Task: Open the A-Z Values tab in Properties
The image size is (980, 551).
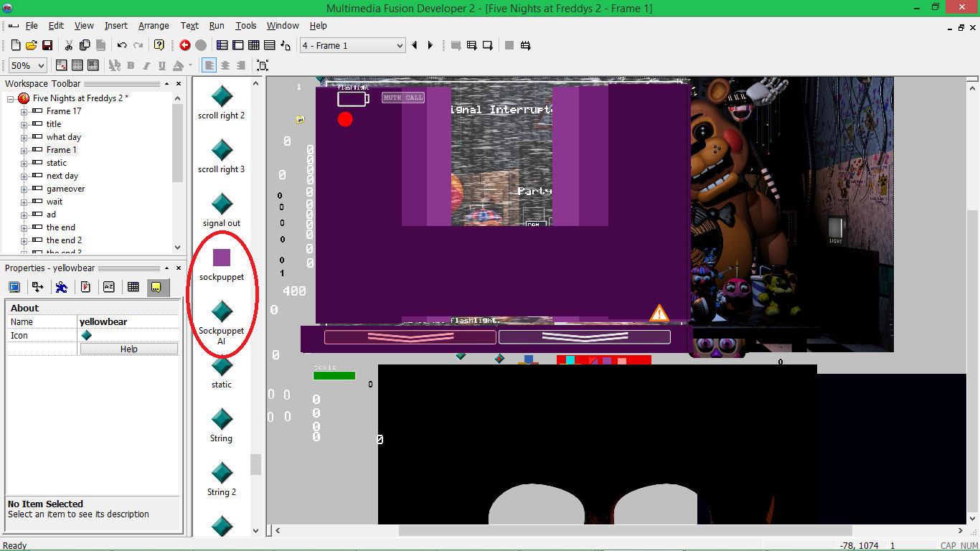Action: pos(109,287)
